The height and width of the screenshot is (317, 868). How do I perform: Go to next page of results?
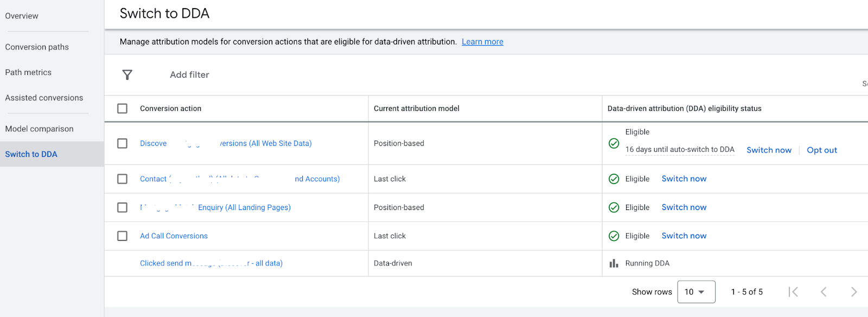pos(854,292)
